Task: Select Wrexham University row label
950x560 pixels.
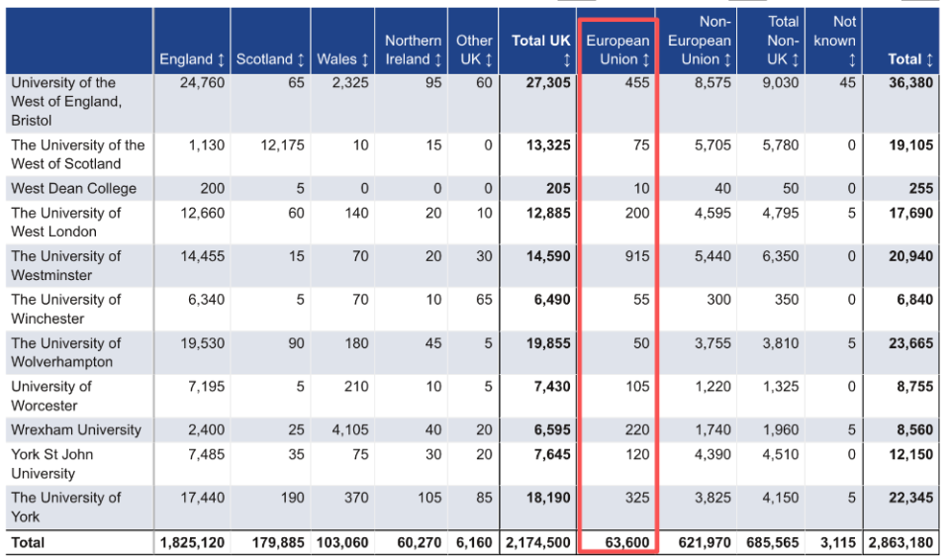Action: 76,429
